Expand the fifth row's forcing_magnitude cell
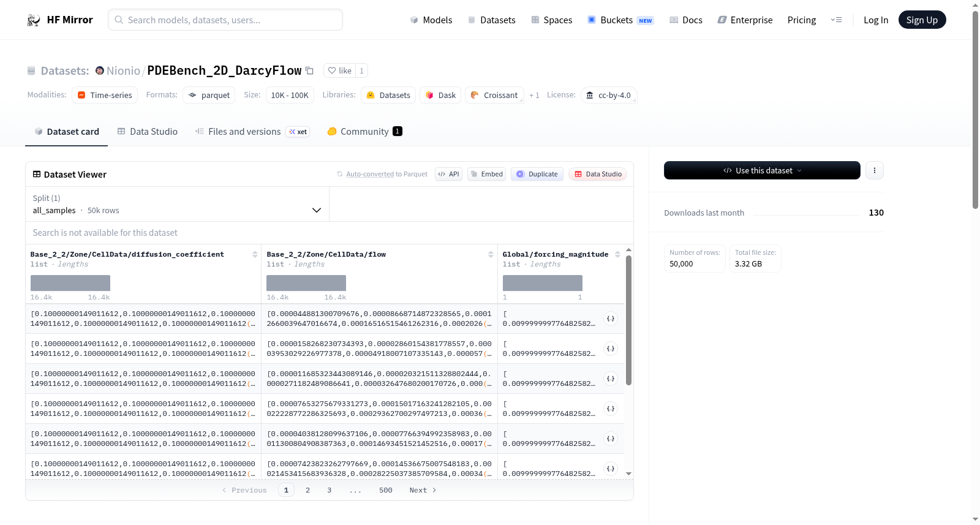The width and height of the screenshot is (980, 525). point(611,439)
